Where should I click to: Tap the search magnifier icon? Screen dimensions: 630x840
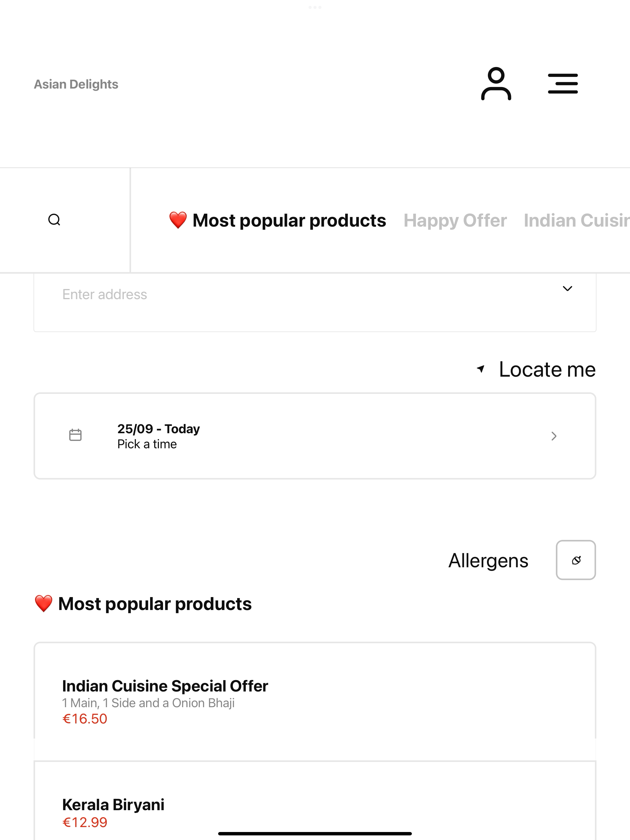pos(54,220)
